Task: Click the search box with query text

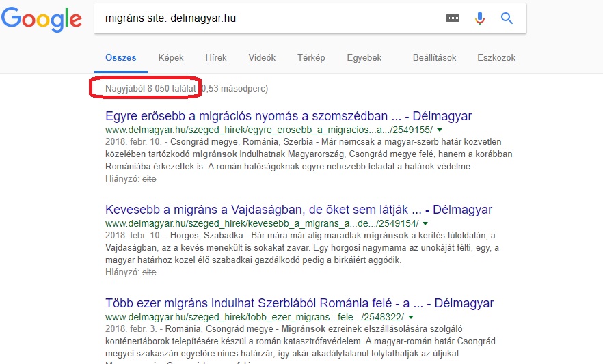Action: click(x=267, y=18)
